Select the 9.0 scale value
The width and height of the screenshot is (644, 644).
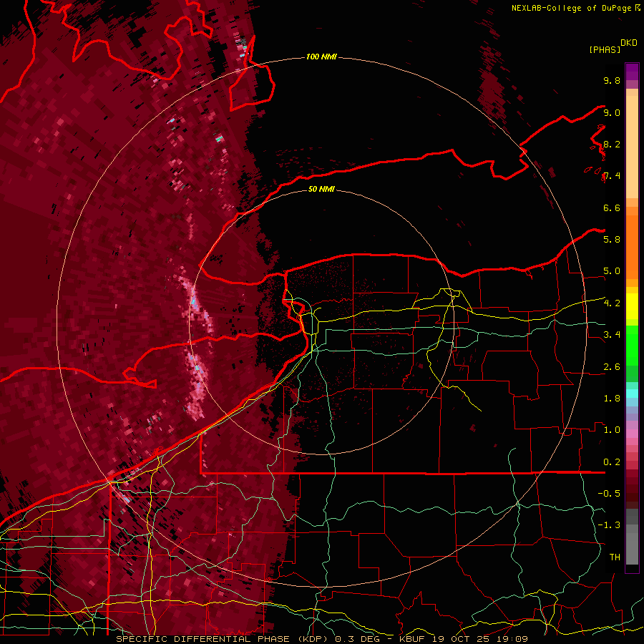(x=612, y=112)
